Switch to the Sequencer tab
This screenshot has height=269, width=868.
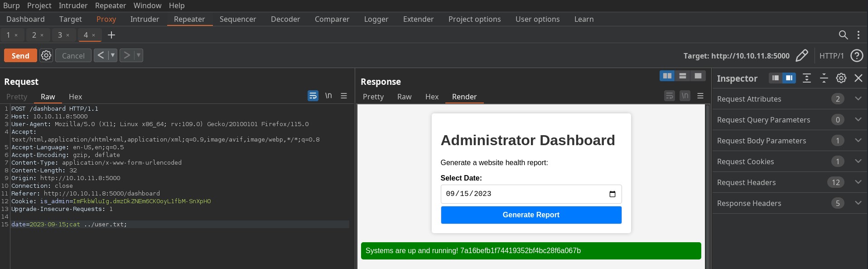(x=238, y=19)
